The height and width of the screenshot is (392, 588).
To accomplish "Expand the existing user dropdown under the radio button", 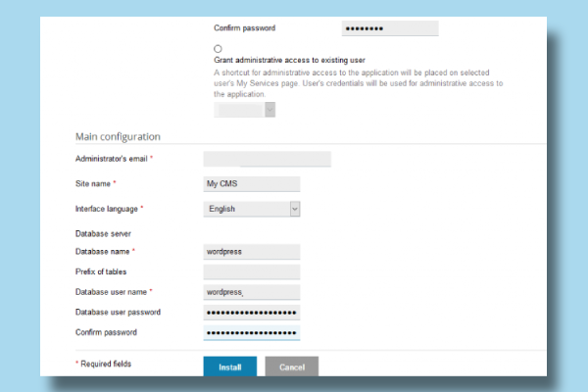I will [245, 110].
